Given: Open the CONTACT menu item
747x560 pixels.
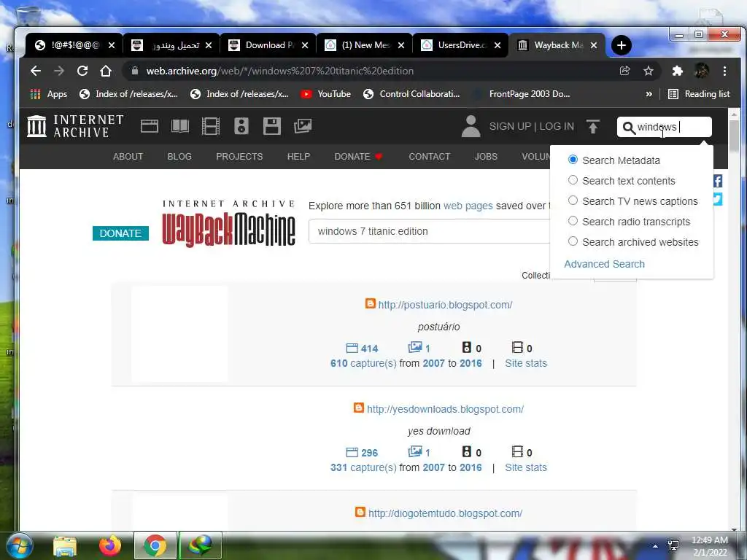Looking at the screenshot, I should click(x=429, y=157).
